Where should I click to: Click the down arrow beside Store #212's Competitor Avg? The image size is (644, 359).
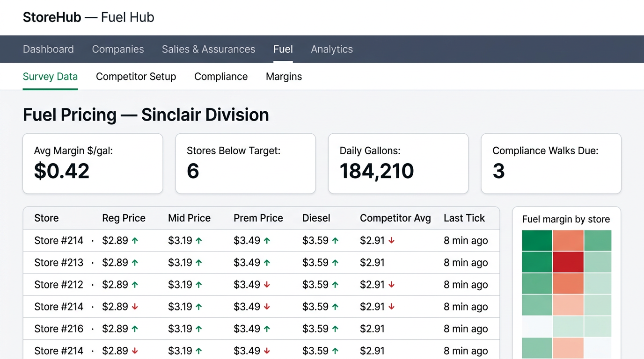[x=392, y=285]
